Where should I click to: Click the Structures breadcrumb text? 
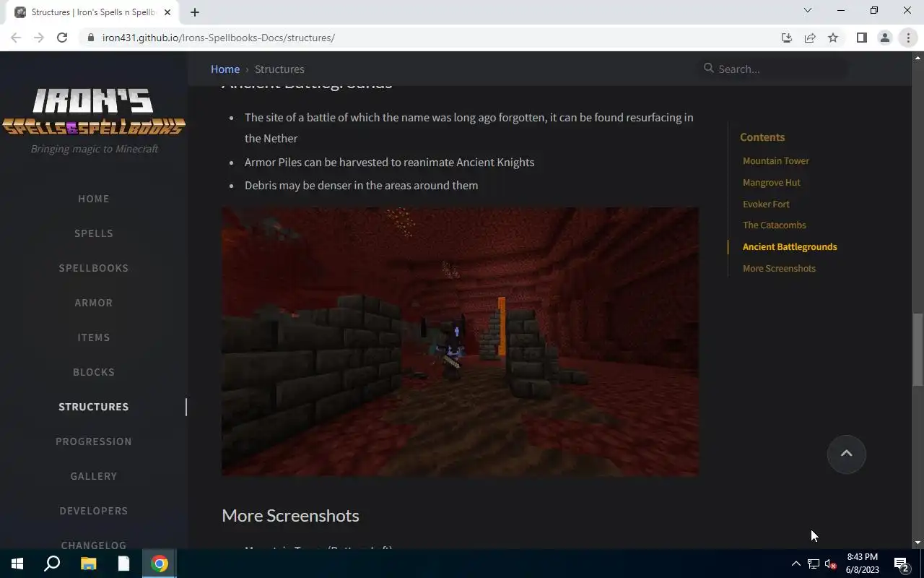coord(279,69)
